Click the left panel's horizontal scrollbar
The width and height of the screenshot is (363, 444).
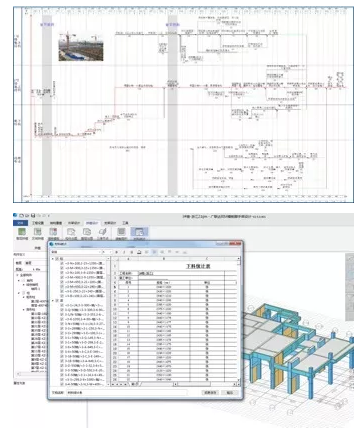[x=31, y=374]
